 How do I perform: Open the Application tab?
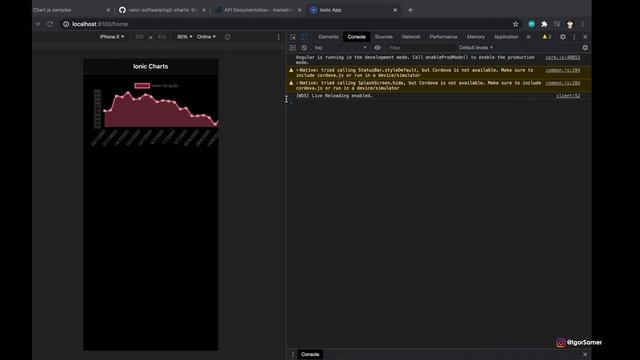(506, 37)
